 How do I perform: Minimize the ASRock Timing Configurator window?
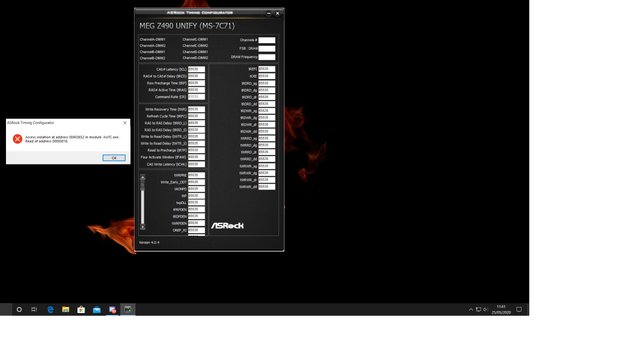(x=269, y=13)
